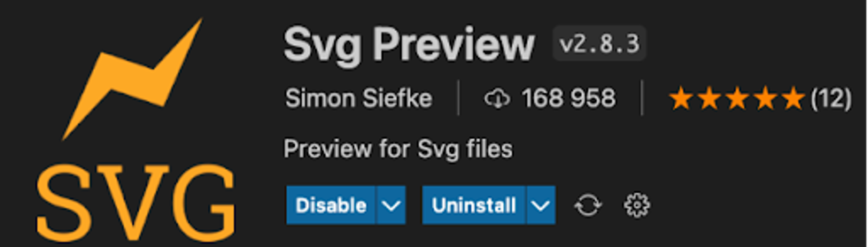The height and width of the screenshot is (247, 868).
Task: Click the second rating star
Action: [710, 98]
